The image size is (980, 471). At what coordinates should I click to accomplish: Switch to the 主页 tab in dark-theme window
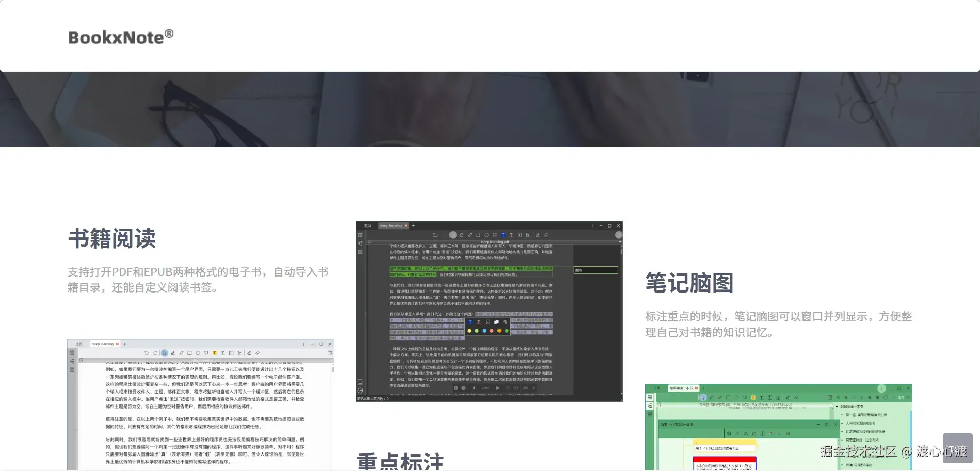pyautogui.click(x=367, y=226)
